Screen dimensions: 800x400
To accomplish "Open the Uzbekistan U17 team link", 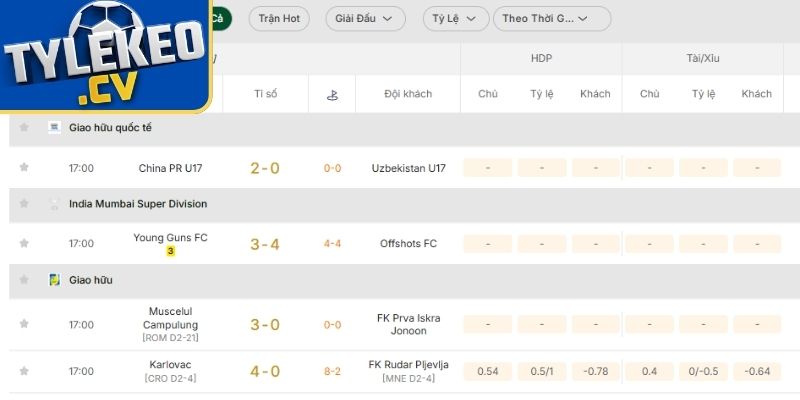I will click(x=408, y=168).
